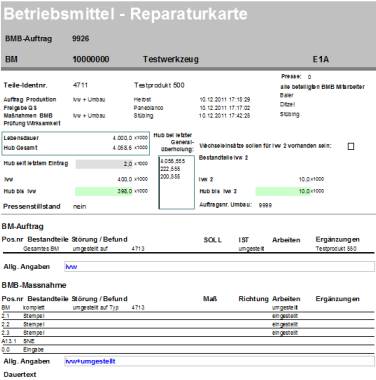
Task: Click the BM number 10000000
Action: [x=91, y=59]
